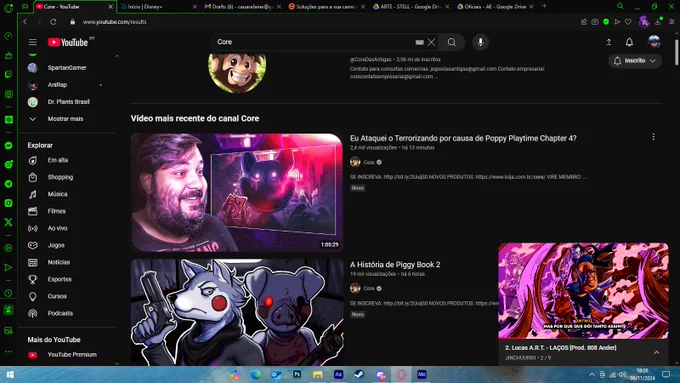Screen dimensions: 680x383
Task: Open more options for Poppy Playtime video
Action: 653,137
